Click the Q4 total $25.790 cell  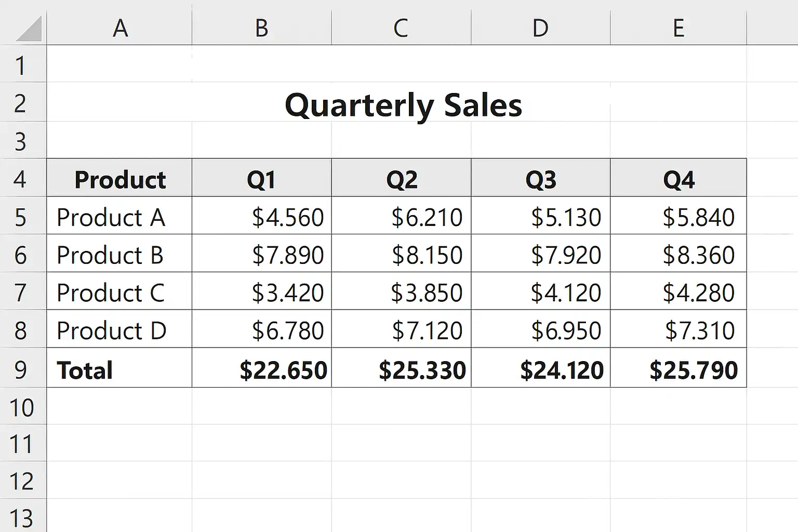(693, 370)
